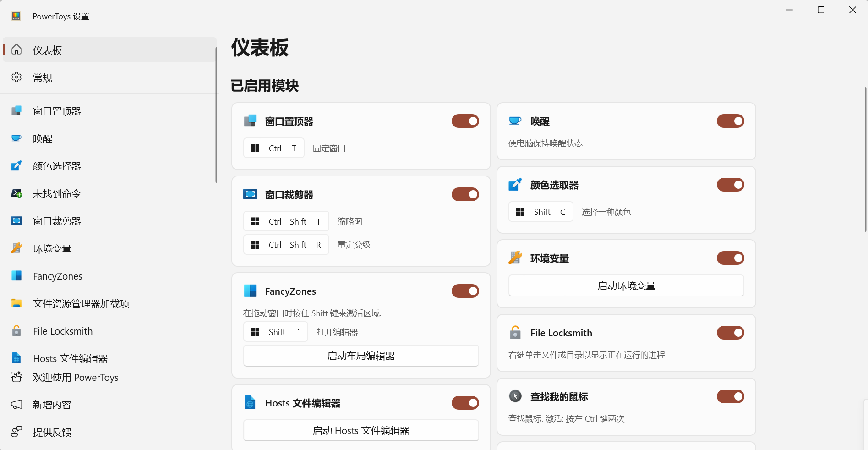Screen dimensions: 868x450
Task: Click FancyZones card icon on dashboard
Action: coord(250,291)
